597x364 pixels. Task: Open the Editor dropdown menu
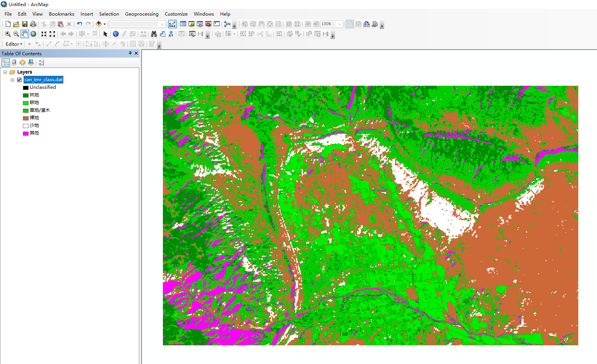pyautogui.click(x=13, y=43)
